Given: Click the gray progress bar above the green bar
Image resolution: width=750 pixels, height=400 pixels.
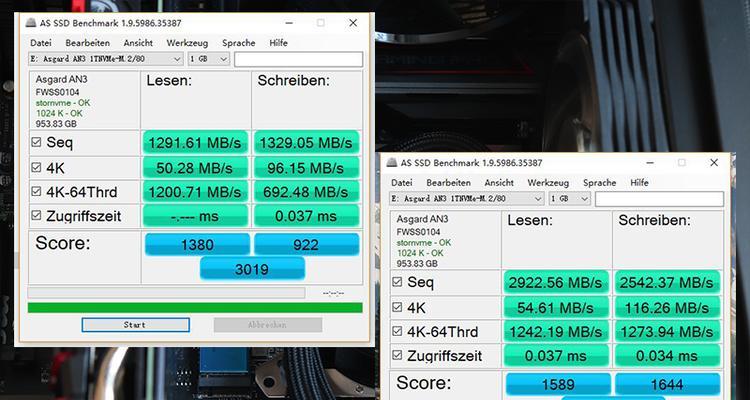Looking at the screenshot, I should click(166, 292).
